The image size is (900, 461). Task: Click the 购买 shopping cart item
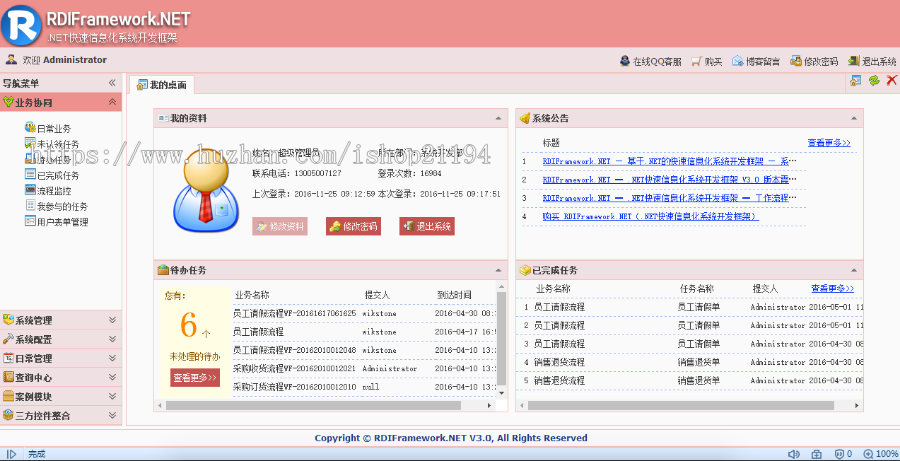707,61
